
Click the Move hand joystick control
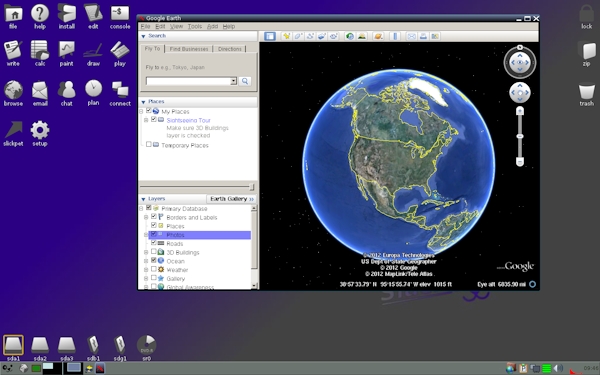[x=520, y=93]
